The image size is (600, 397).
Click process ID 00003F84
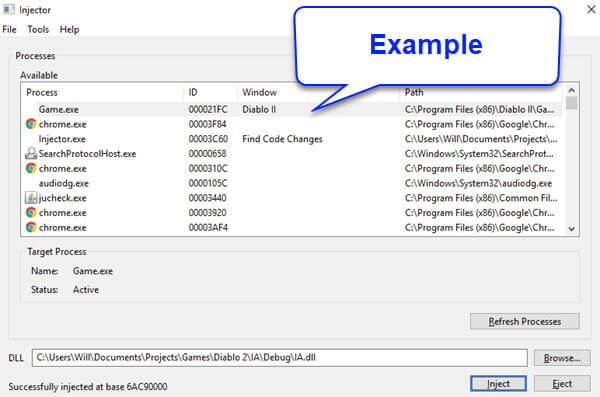pyautogui.click(x=207, y=124)
